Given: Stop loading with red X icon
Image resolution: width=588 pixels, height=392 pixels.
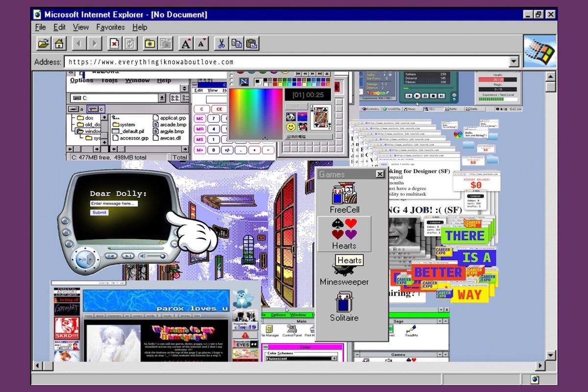Looking at the screenshot, I should click(114, 43).
